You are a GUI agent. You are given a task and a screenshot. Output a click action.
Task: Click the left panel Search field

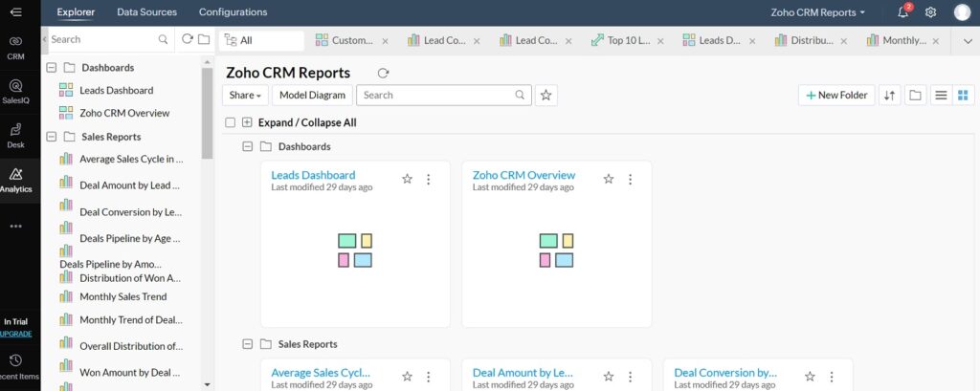tap(102, 39)
